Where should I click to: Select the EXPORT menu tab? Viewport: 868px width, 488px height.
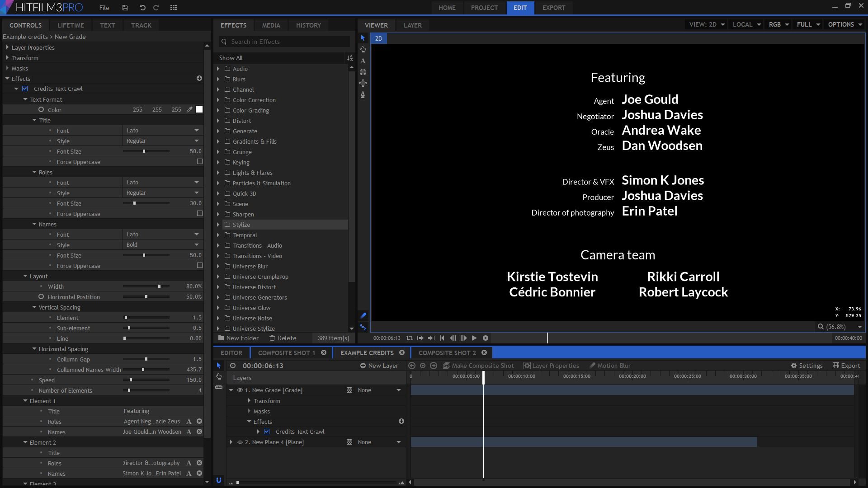point(552,8)
